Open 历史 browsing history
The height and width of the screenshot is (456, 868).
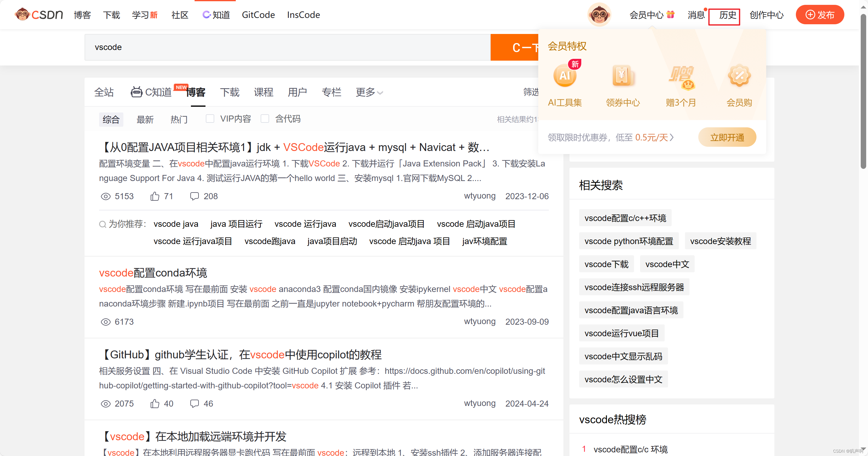728,15
